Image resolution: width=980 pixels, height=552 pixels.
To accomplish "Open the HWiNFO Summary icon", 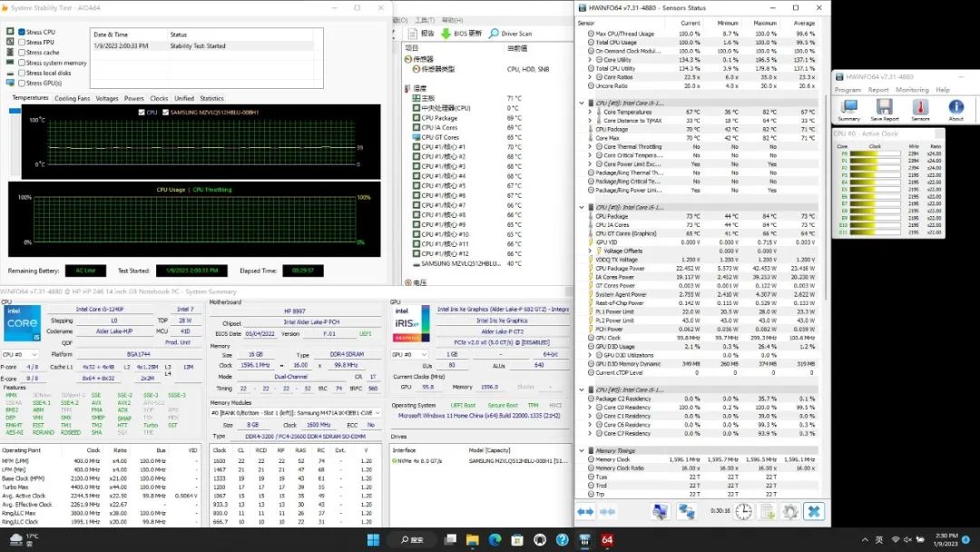I will (848, 108).
